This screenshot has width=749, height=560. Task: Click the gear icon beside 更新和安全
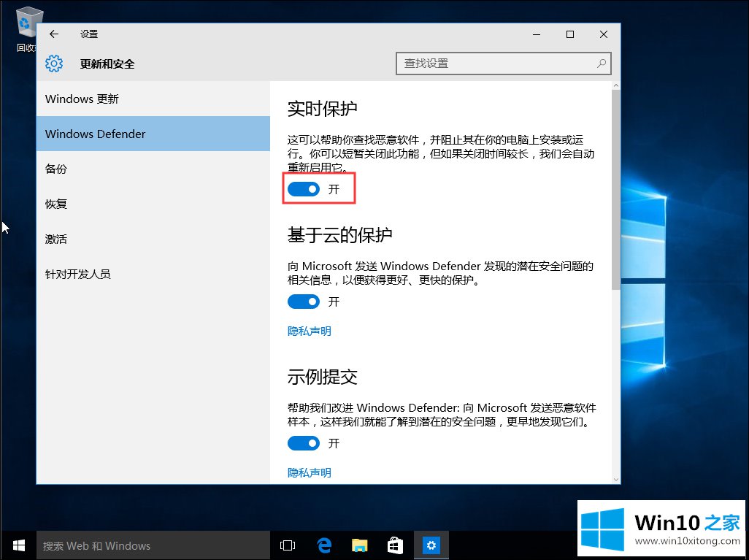click(54, 63)
